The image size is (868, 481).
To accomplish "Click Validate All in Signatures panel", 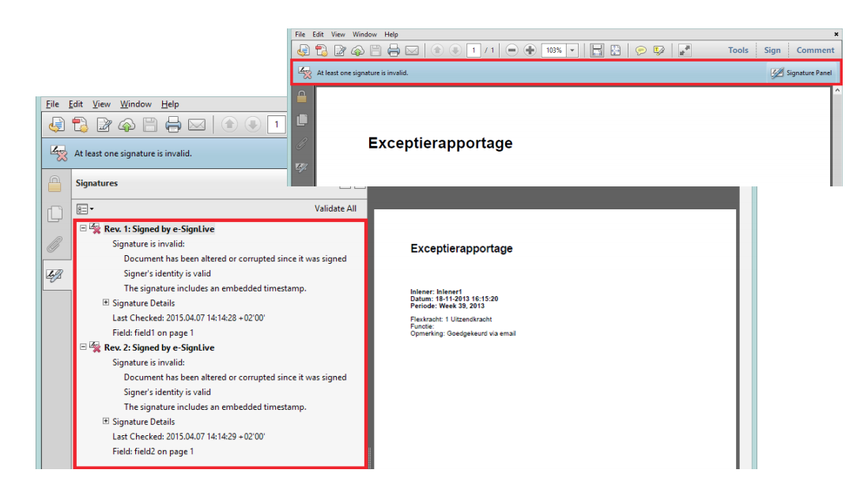I will 335,209.
